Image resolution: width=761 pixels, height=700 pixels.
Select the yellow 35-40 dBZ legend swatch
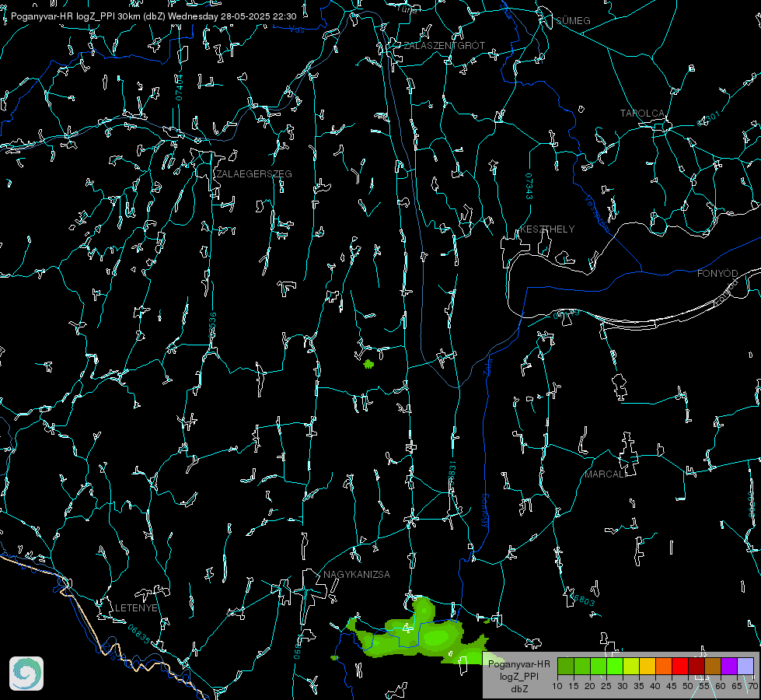pyautogui.click(x=648, y=666)
